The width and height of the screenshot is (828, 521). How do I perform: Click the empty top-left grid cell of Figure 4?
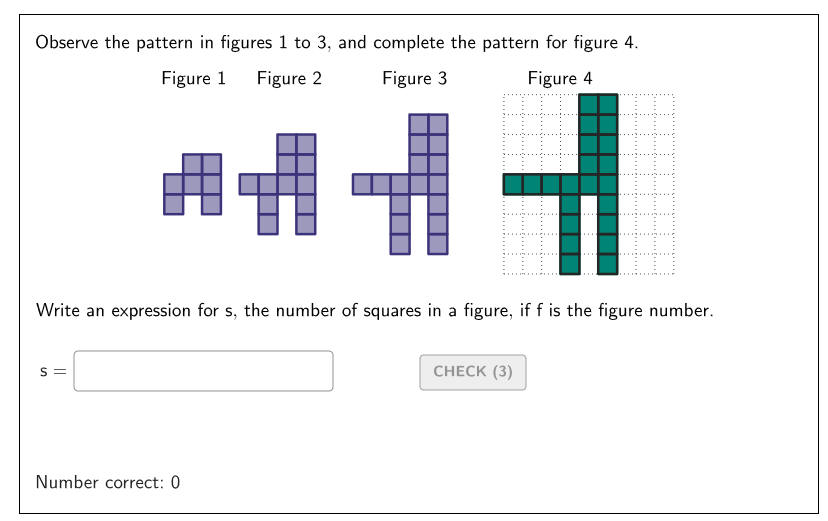click(513, 105)
